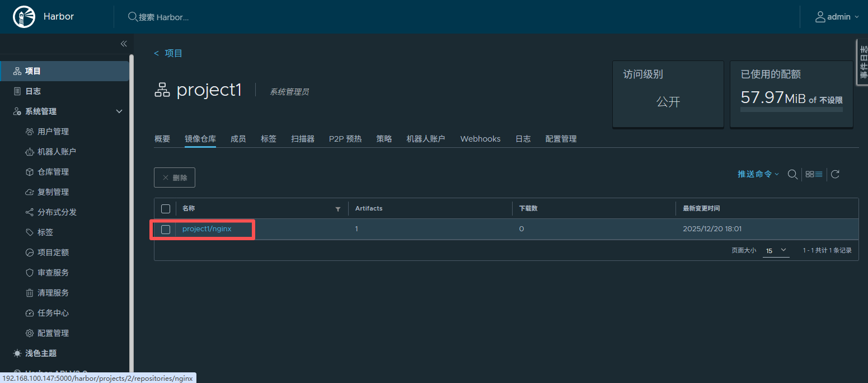The width and height of the screenshot is (868, 383).
Task: Switch to the 扫描器 tab
Action: (303, 139)
